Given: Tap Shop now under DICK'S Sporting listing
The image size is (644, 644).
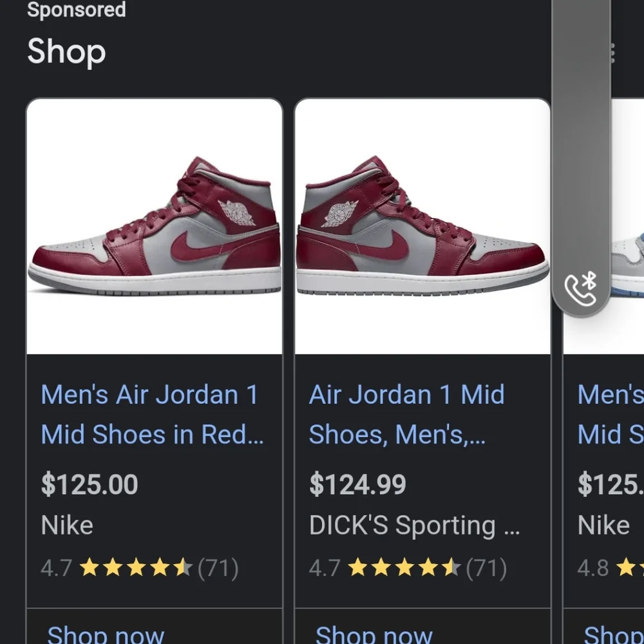Looking at the screenshot, I should pos(374,634).
